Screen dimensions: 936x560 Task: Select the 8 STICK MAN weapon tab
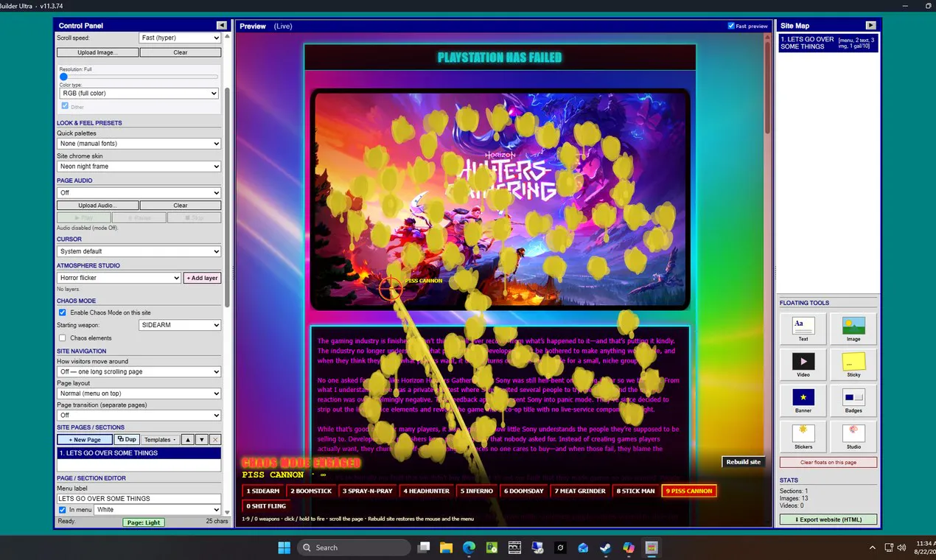point(637,491)
